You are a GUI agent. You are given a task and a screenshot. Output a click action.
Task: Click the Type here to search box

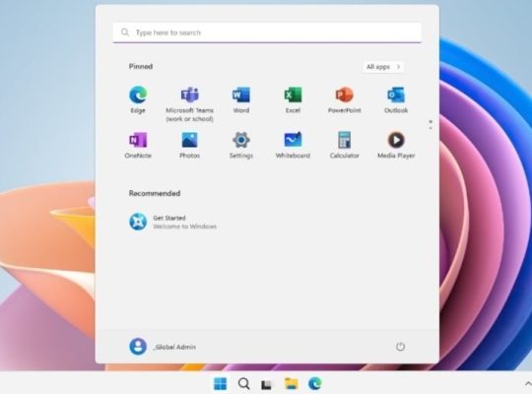click(267, 33)
